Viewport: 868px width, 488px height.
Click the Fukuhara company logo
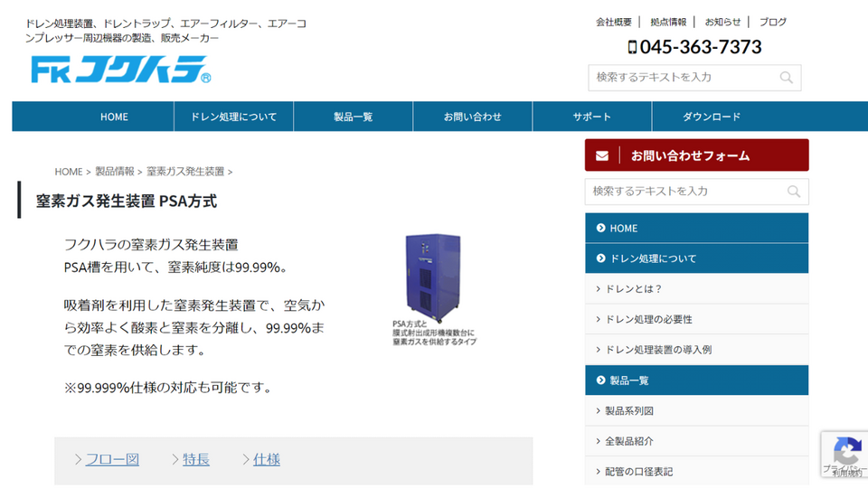pos(120,70)
